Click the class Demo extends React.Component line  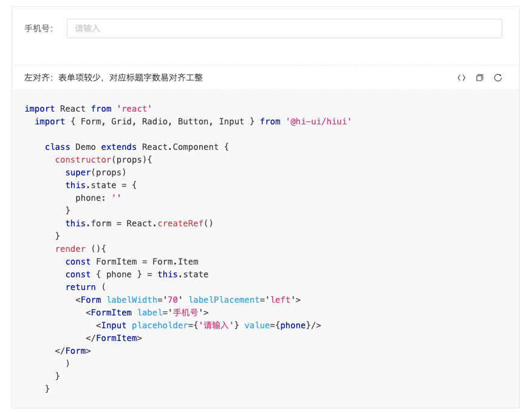137,147
